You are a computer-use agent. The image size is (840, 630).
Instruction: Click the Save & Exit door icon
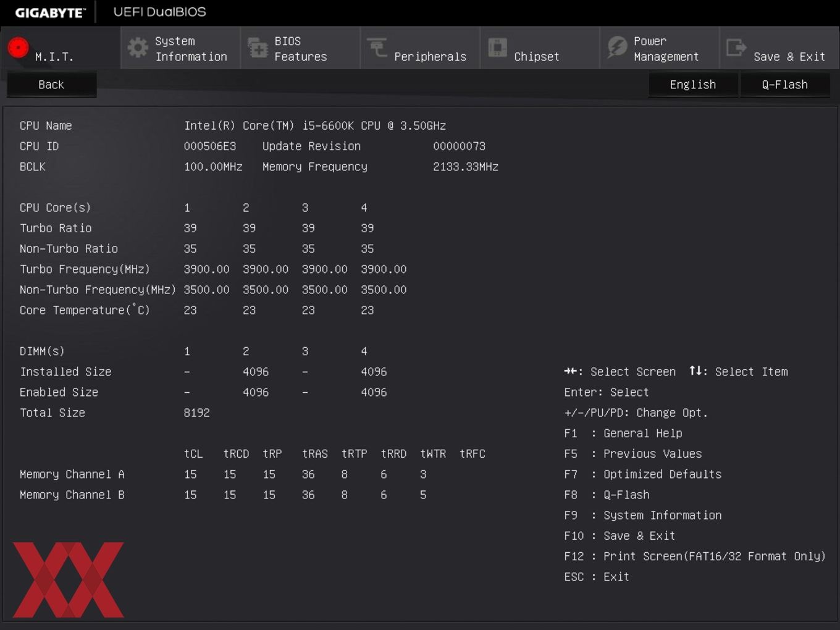tap(736, 48)
